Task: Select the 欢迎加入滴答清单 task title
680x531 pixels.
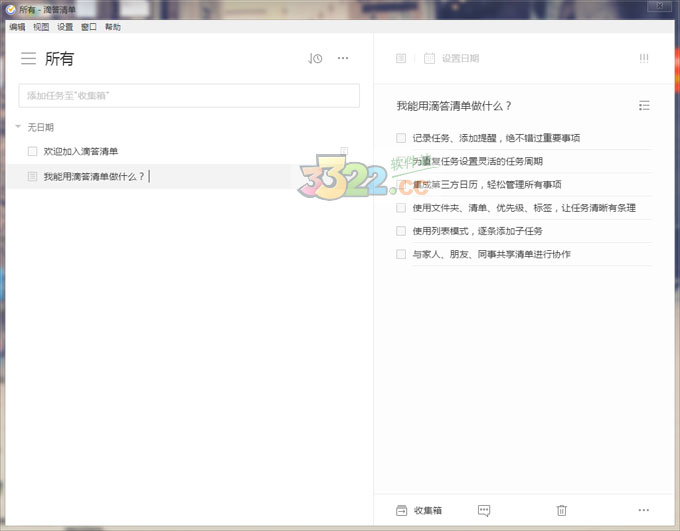Action: pos(81,151)
